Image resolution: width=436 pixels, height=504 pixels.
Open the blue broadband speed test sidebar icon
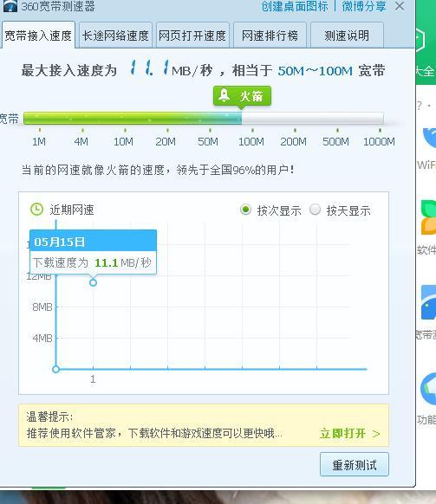[x=428, y=302]
